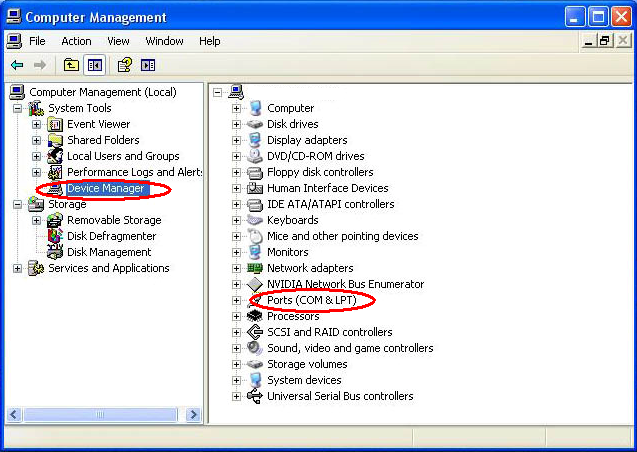Select IDE ATA/ATAPI controllers category

coord(331,204)
